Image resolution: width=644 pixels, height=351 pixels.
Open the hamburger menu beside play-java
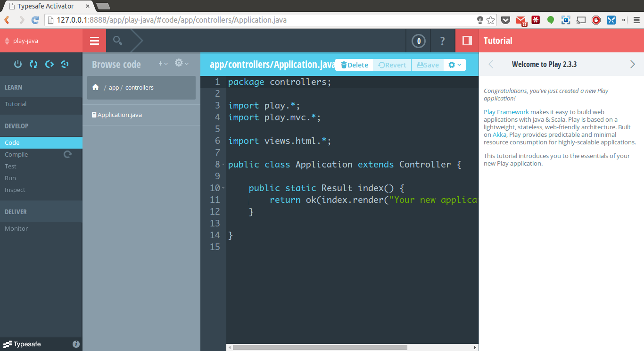(94, 41)
